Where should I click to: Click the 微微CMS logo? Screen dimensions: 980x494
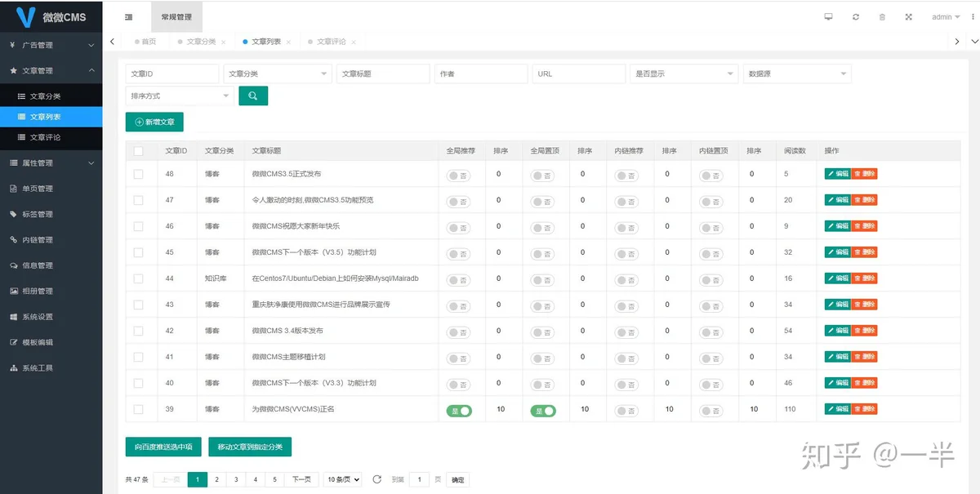tap(51, 16)
